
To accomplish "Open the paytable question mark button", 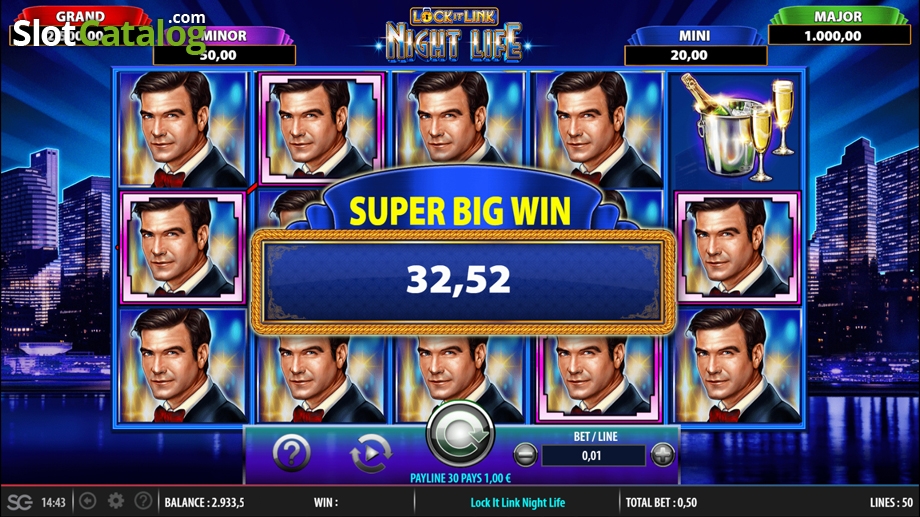I will click(x=291, y=452).
